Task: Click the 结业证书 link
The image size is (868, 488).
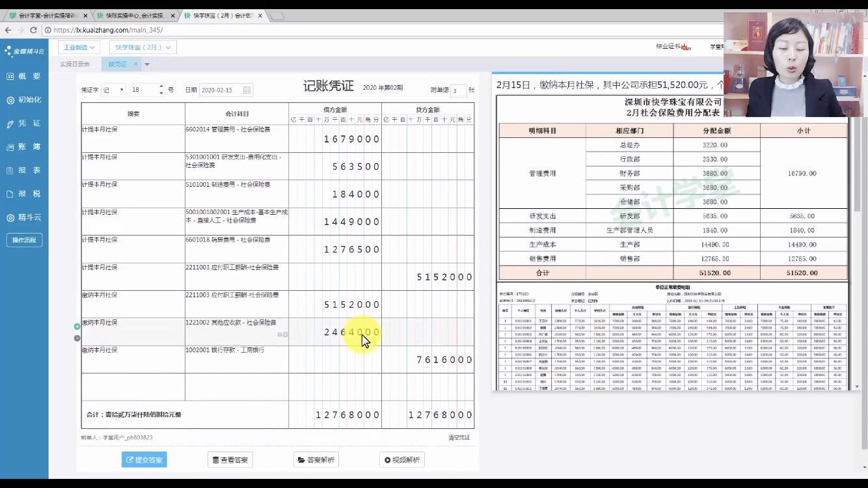Action: pyautogui.click(x=673, y=47)
